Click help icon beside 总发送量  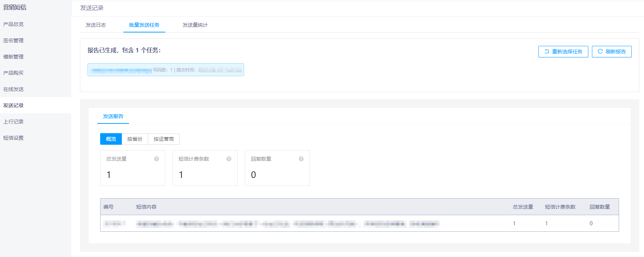tap(157, 159)
